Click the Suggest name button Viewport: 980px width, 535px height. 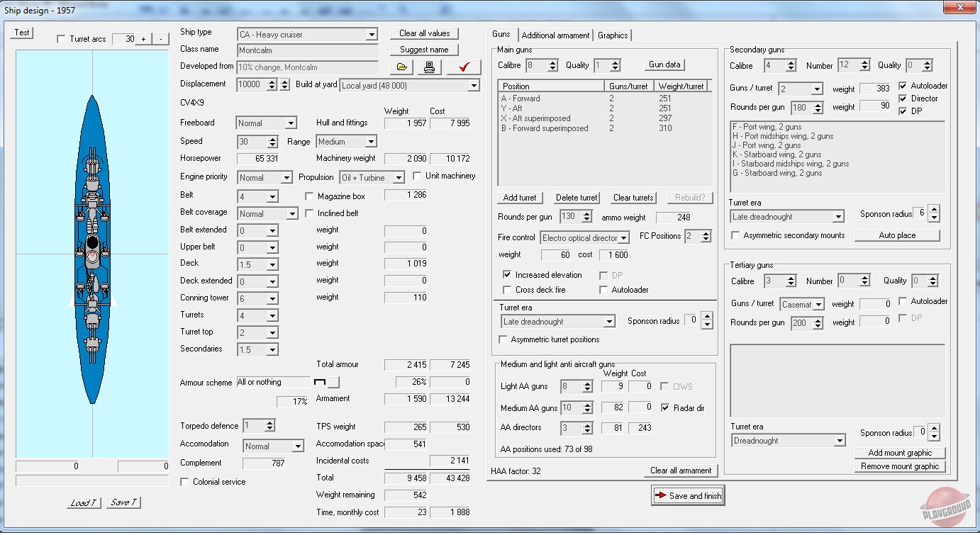(424, 50)
